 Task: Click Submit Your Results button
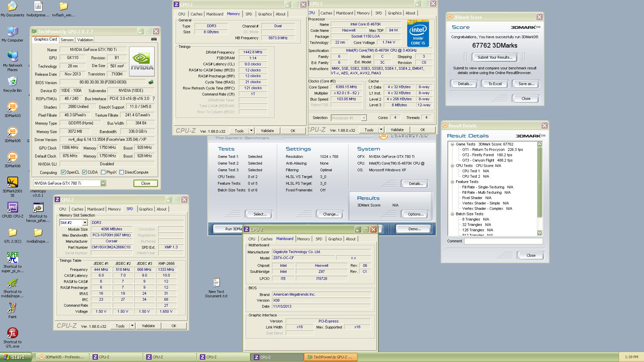point(495,57)
